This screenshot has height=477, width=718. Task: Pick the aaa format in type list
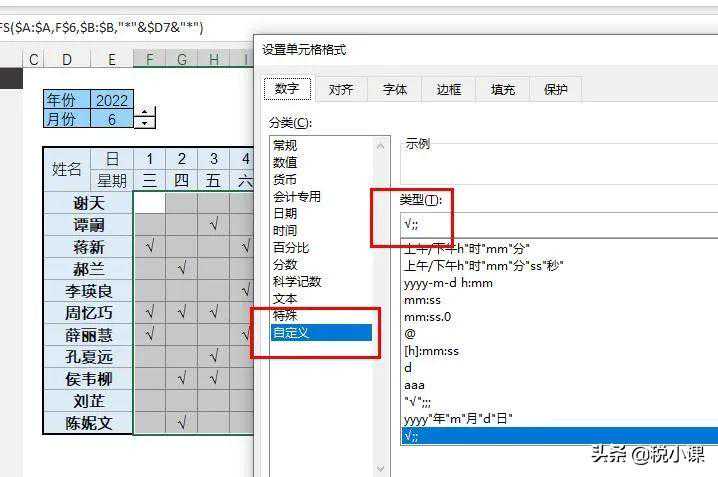413,385
